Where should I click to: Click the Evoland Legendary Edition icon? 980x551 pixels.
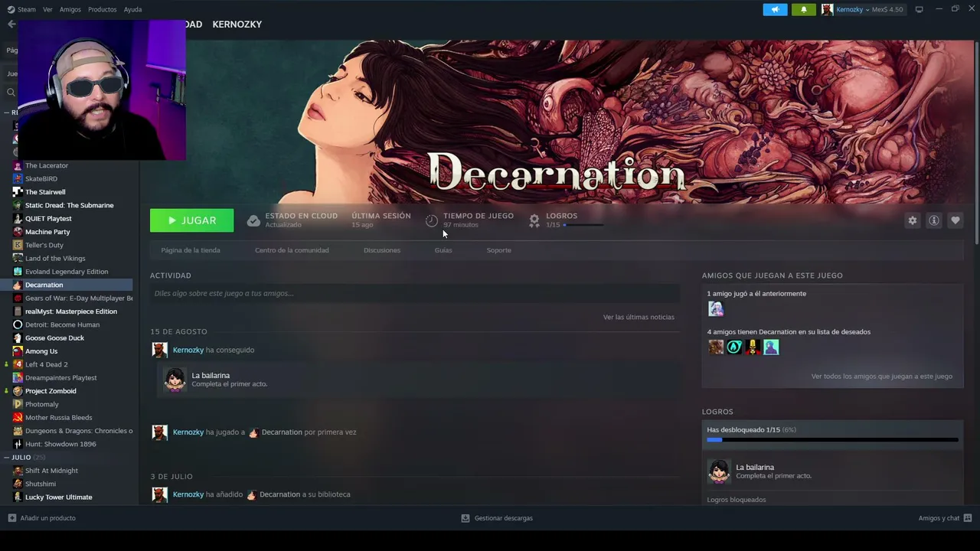[18, 272]
